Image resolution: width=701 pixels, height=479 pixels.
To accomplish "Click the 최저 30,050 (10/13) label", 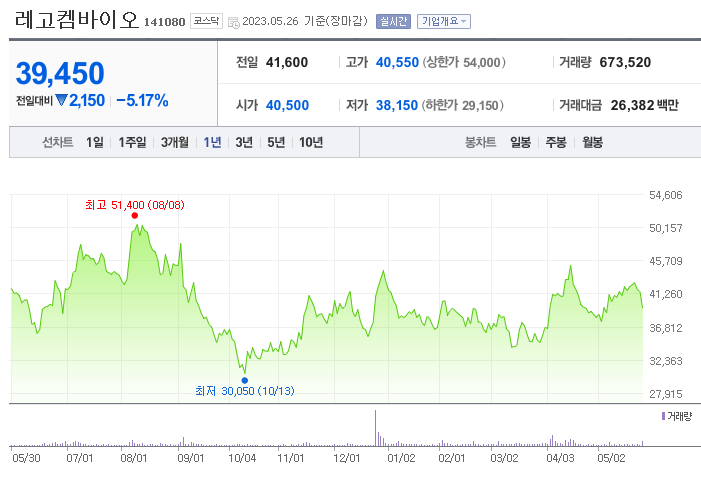I will 245,391.
